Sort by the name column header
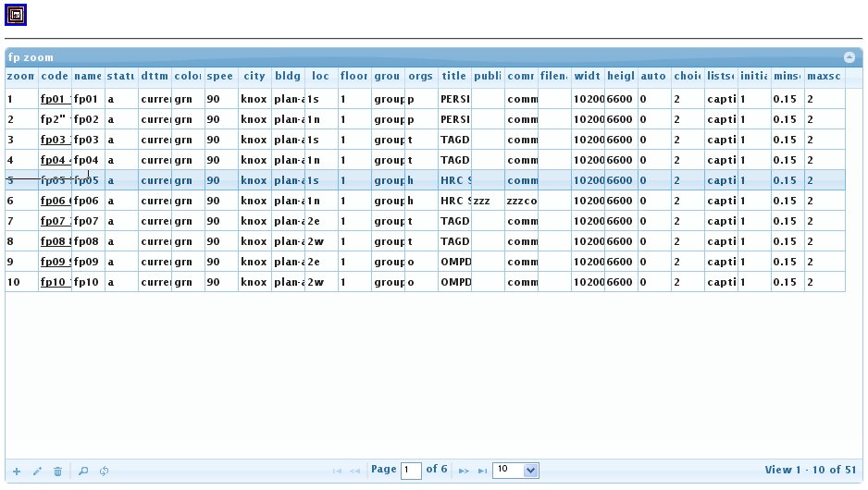The height and width of the screenshot is (490, 868). click(88, 77)
